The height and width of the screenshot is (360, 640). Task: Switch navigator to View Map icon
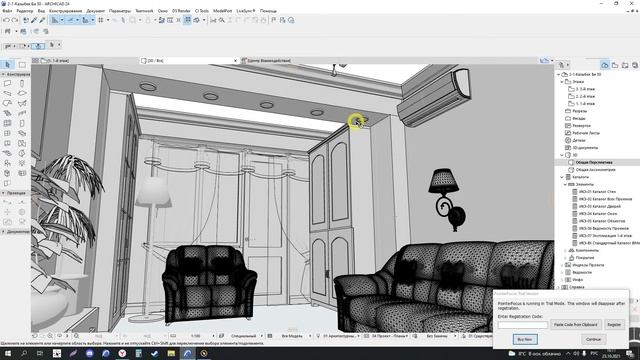pos(615,65)
